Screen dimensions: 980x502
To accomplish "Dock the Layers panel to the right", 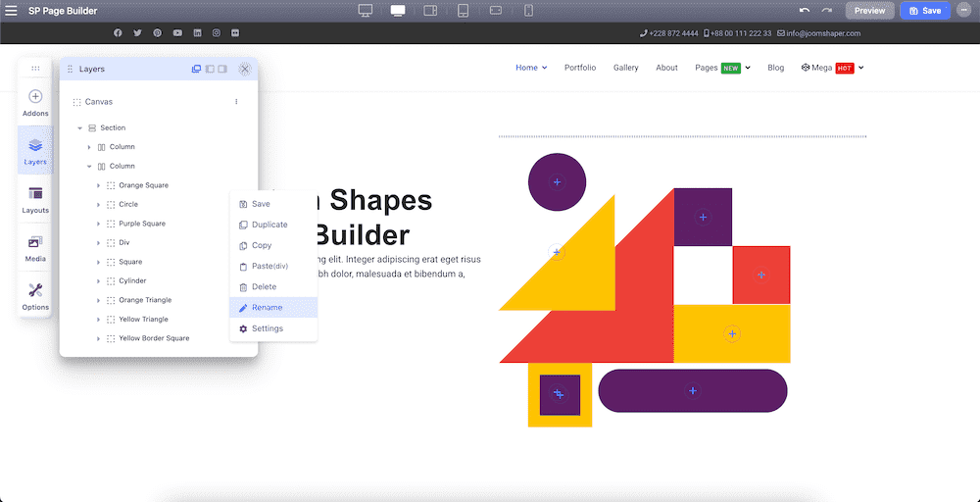I will coord(221,69).
